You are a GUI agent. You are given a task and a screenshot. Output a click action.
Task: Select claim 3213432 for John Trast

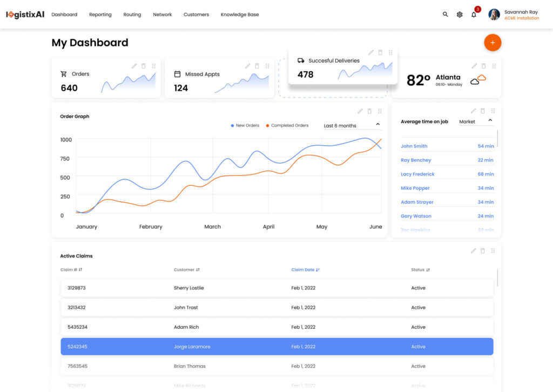277,307
